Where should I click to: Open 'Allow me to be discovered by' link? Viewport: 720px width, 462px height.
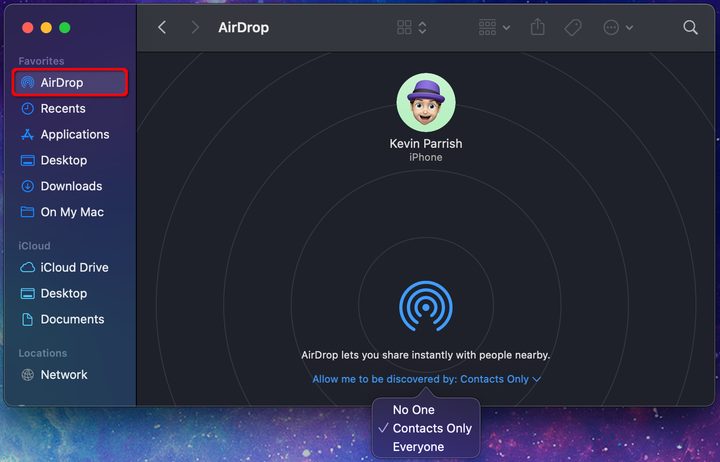426,379
